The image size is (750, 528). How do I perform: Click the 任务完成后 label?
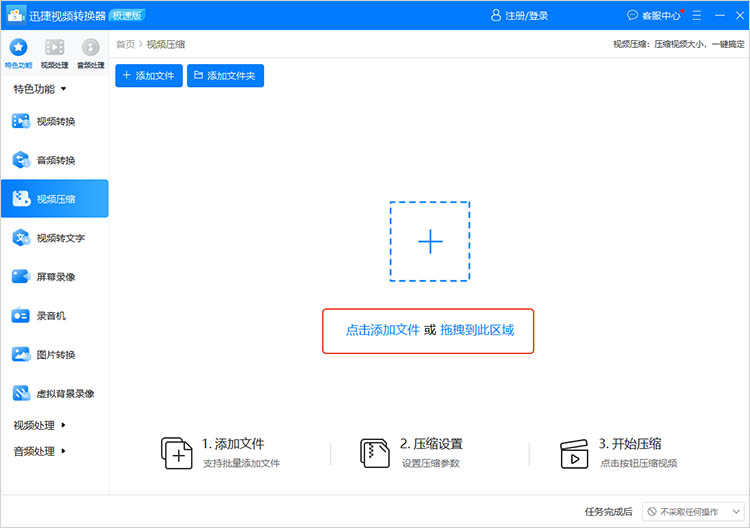pyautogui.click(x=608, y=512)
